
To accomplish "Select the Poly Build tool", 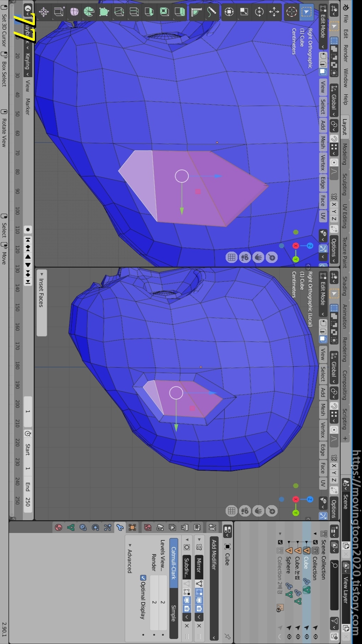I will coord(104,12).
